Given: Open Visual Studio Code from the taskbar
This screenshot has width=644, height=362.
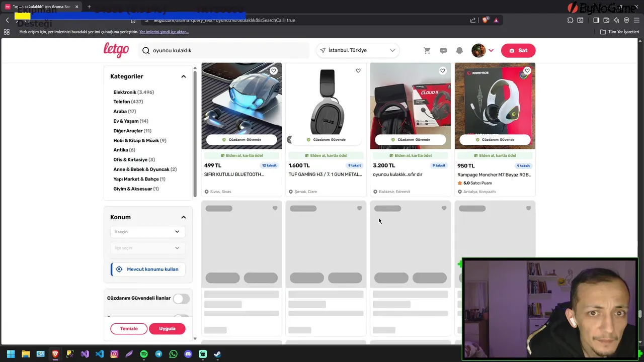Looking at the screenshot, I should [100, 354].
